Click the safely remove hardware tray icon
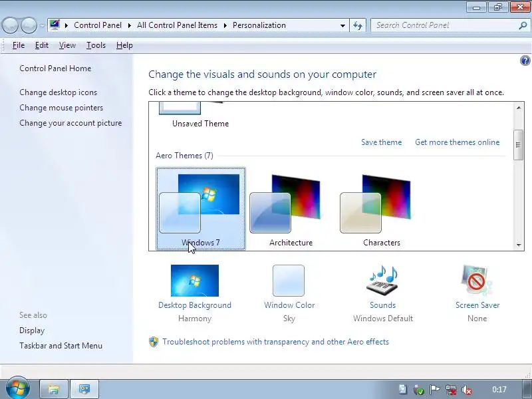Image resolution: width=532 pixels, height=399 pixels. coord(419,390)
